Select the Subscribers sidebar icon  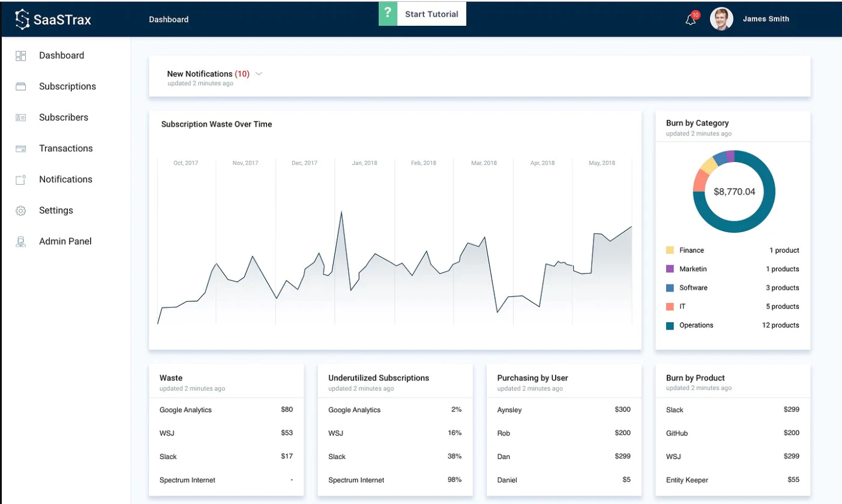21,117
